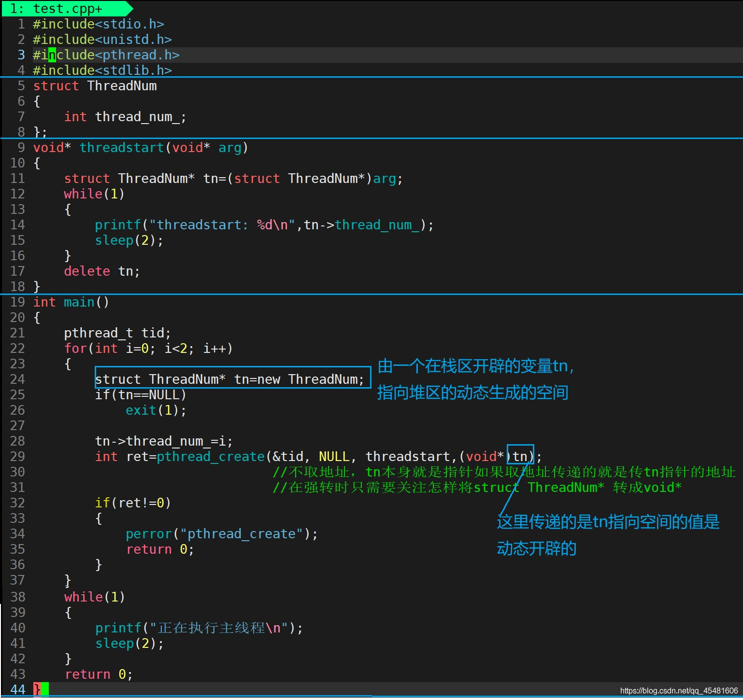Image resolution: width=743 pixels, height=700 pixels.
Task: Click 'pthread_create' call on line 29
Action: (x=211, y=457)
